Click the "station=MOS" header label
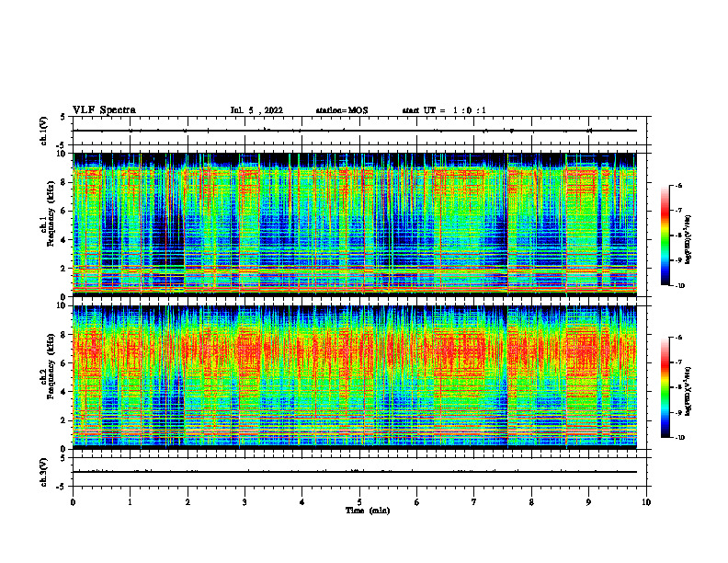This screenshot has width=728, height=563. pyautogui.click(x=342, y=110)
